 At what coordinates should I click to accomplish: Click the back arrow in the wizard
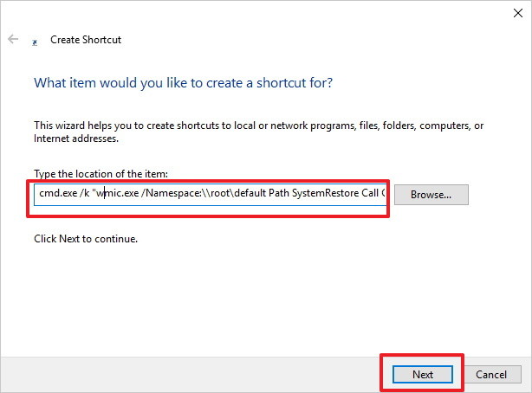[x=13, y=40]
